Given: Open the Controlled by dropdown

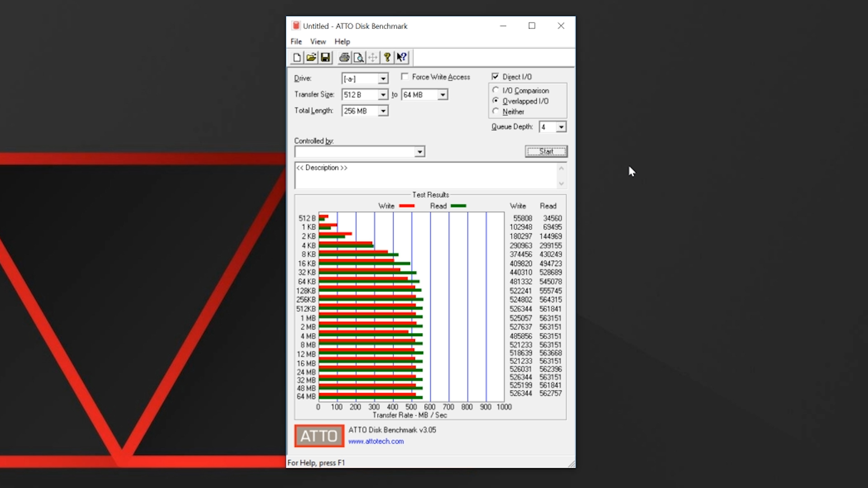Looking at the screenshot, I should [x=420, y=152].
